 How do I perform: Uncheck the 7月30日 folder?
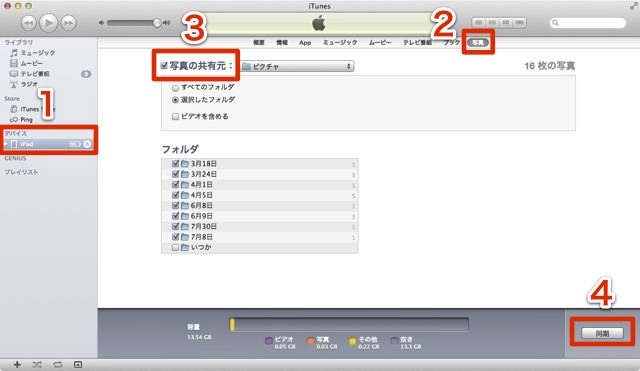[176, 227]
